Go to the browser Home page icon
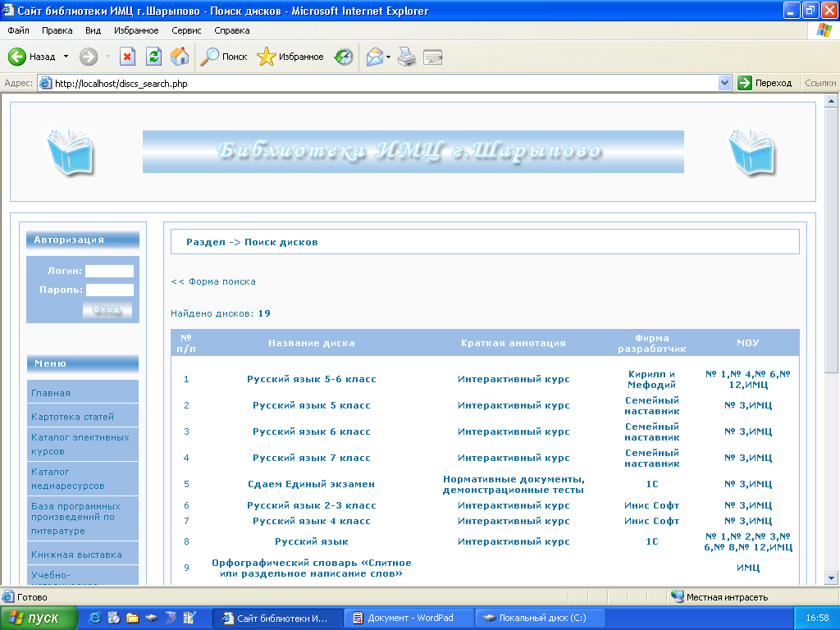 [180, 57]
